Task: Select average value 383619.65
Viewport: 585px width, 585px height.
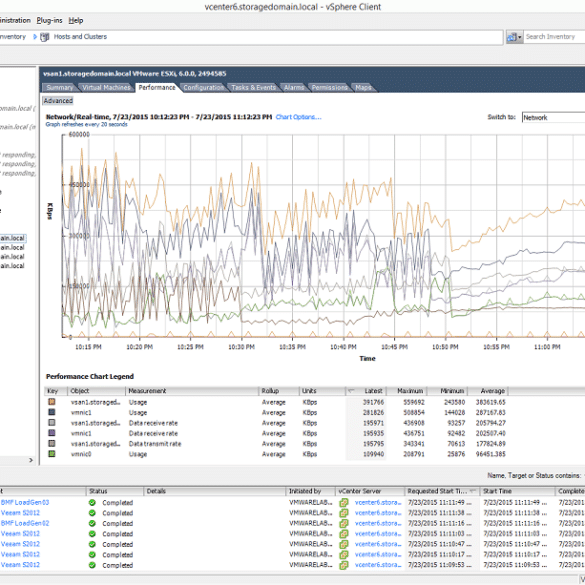Action: click(490, 402)
